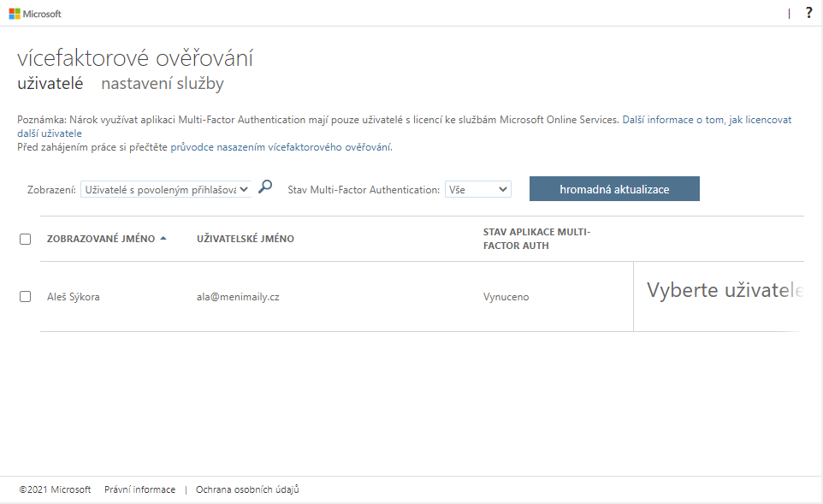The image size is (823, 504).
Task: Click the magnifying glass search icon
Action: point(265,187)
